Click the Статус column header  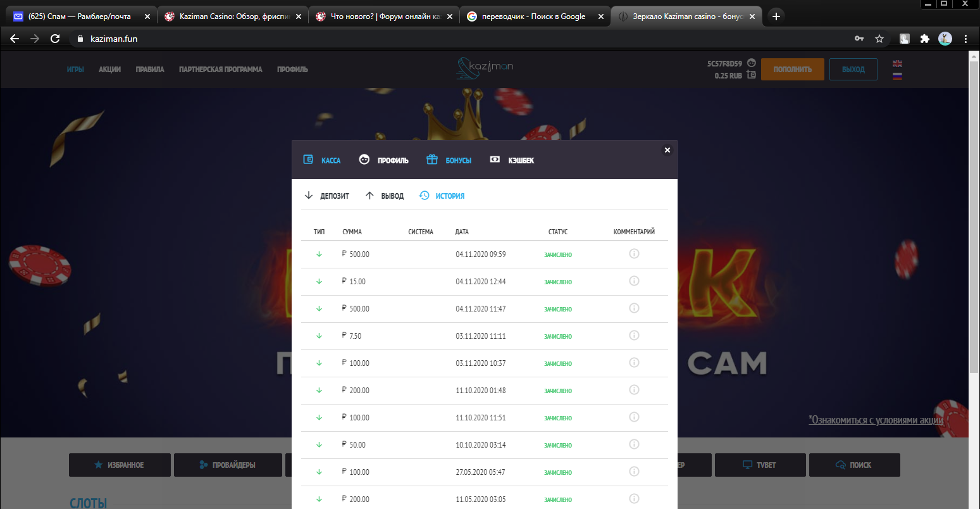[558, 232]
